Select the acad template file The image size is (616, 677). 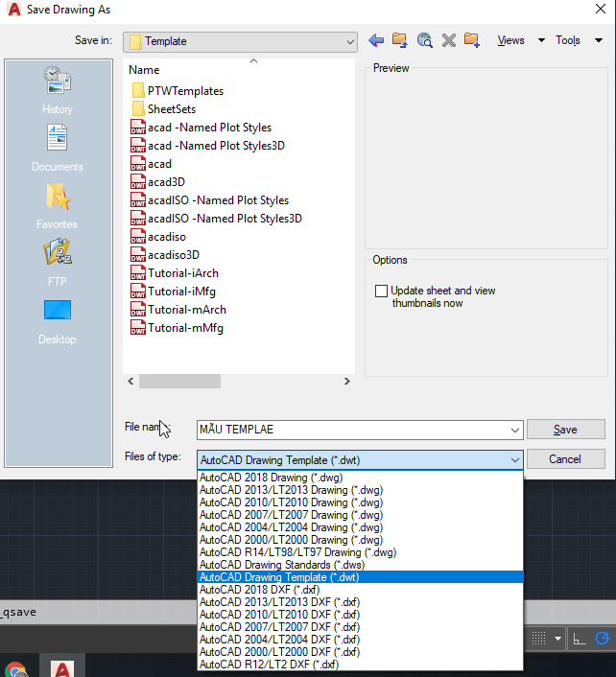pyautogui.click(x=152, y=164)
